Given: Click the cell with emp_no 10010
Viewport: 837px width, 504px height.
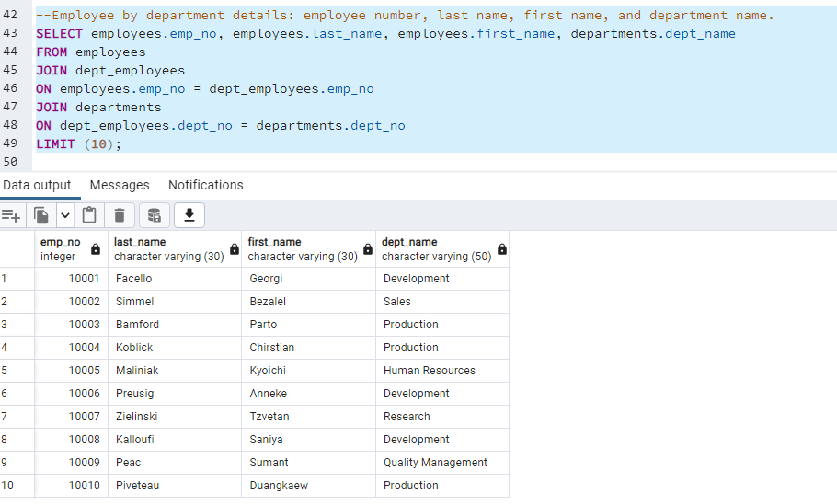Looking at the screenshot, I should point(72,486).
